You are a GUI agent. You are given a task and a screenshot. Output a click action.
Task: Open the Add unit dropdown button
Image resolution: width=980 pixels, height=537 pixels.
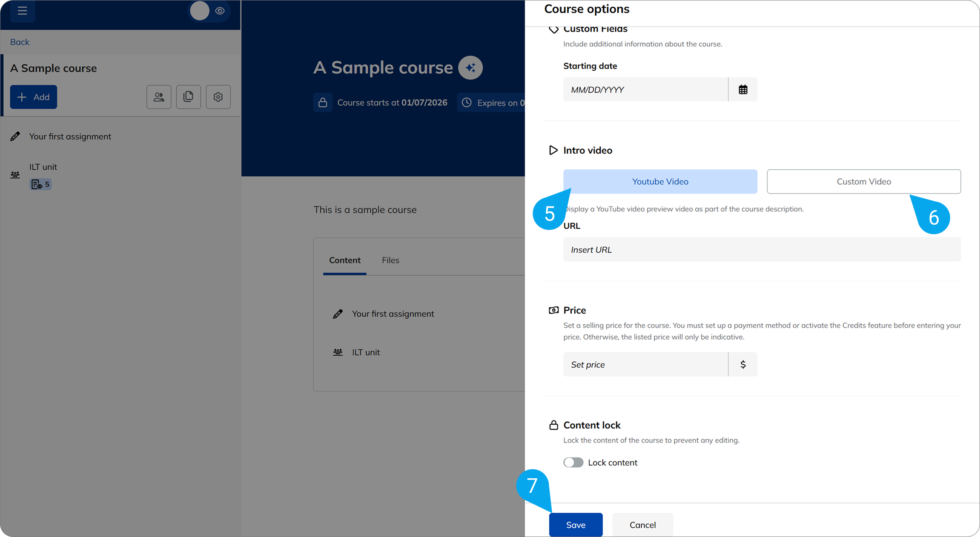(x=34, y=97)
